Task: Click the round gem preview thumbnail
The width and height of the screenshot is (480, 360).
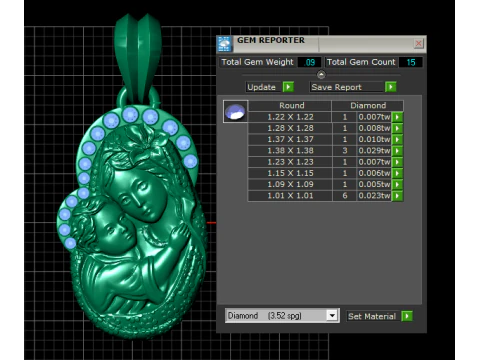Action: pyautogui.click(x=235, y=112)
